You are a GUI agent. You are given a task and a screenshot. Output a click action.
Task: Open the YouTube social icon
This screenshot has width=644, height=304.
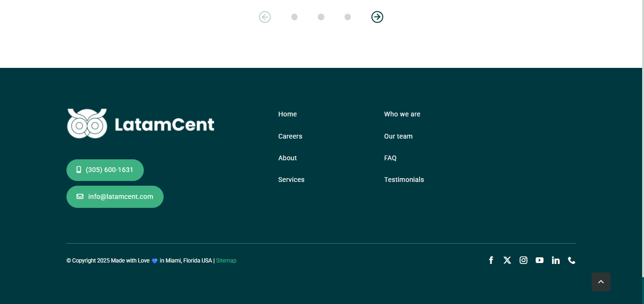click(539, 260)
